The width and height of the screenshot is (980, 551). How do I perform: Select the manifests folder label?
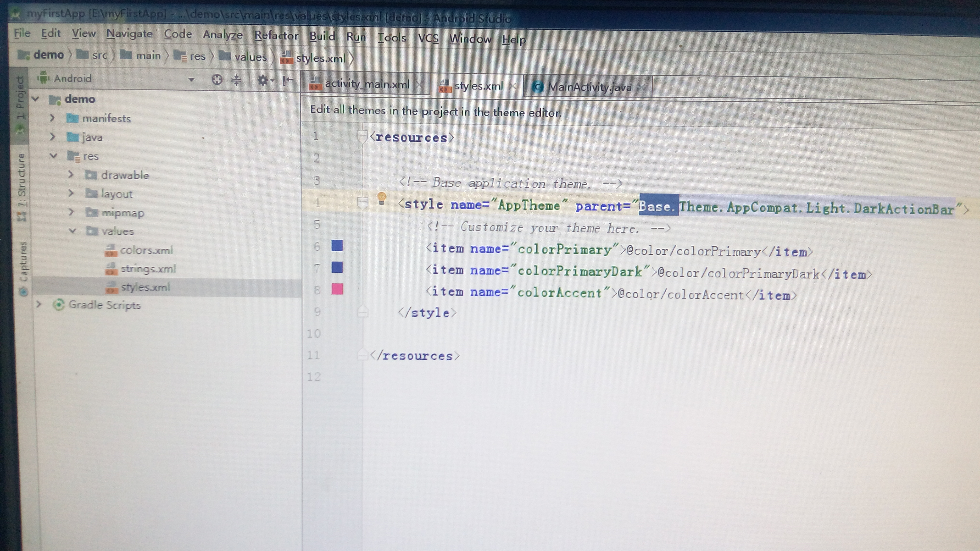click(106, 119)
